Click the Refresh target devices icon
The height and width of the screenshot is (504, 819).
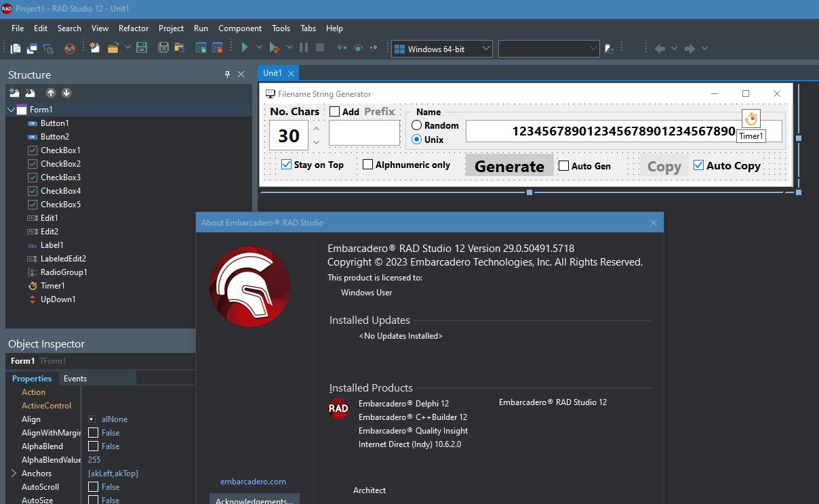point(609,49)
